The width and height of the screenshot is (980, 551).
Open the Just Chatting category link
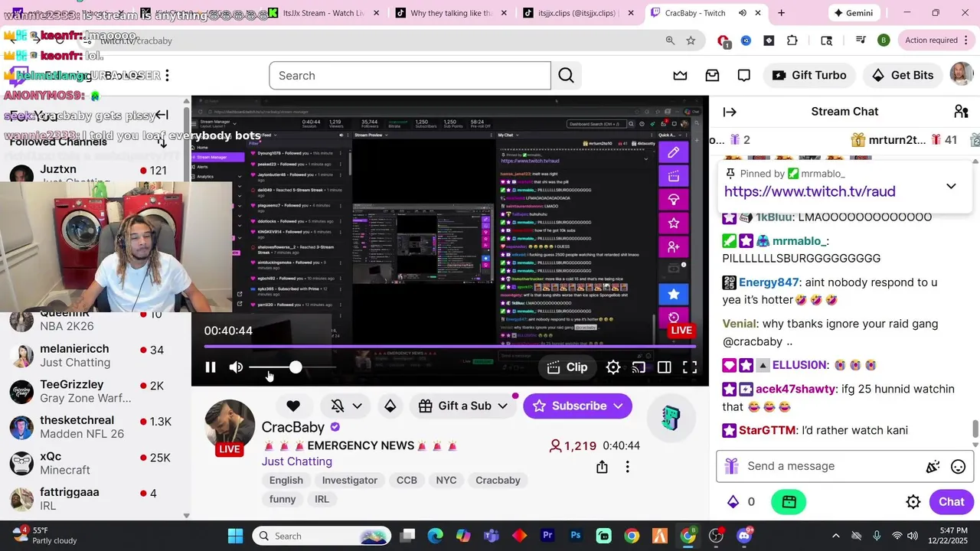pyautogui.click(x=297, y=461)
